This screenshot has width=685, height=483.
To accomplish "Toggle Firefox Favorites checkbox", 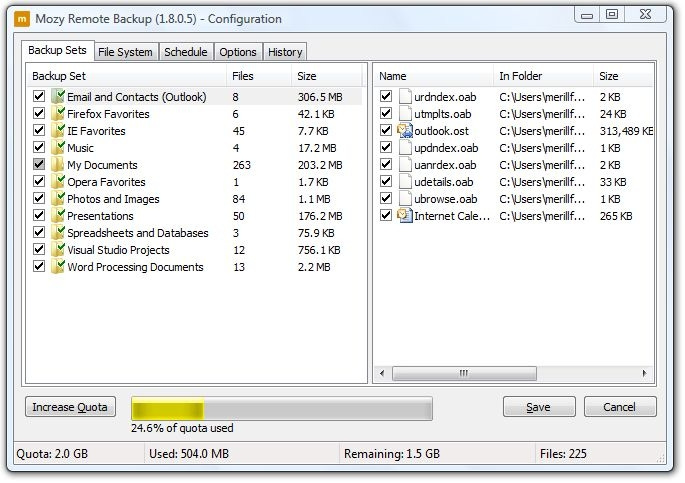I will (x=39, y=113).
